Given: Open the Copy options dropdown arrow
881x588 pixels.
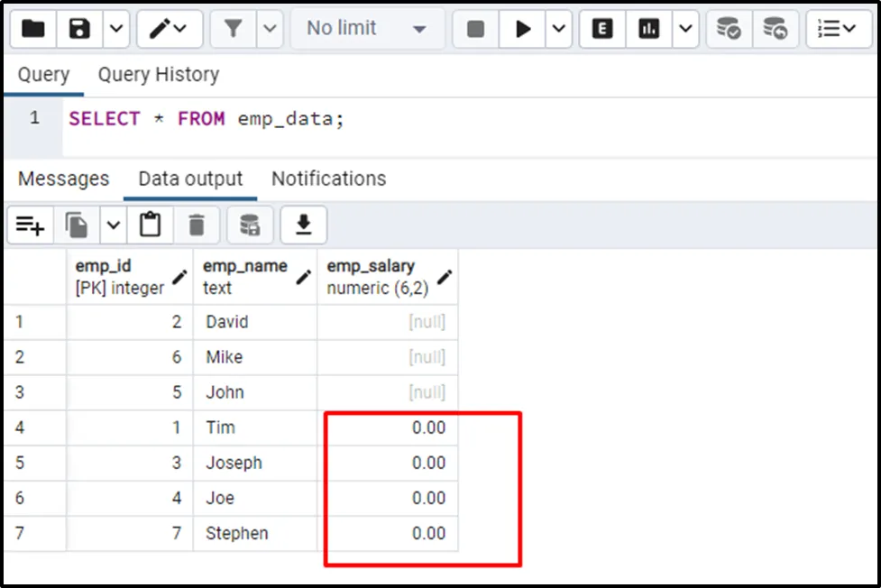Looking at the screenshot, I should point(113,225).
